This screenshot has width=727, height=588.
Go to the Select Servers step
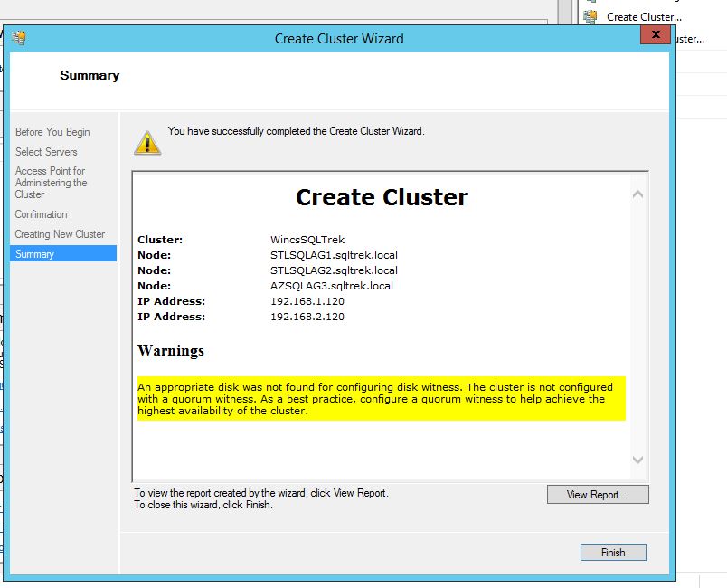(x=46, y=152)
